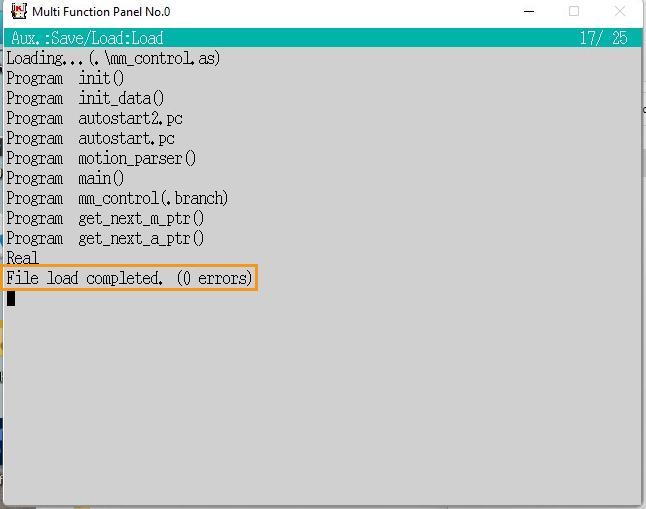Screen dimensions: 646x509
Task: Select the 'Program get_next_a_ptr()' line
Action: point(105,239)
